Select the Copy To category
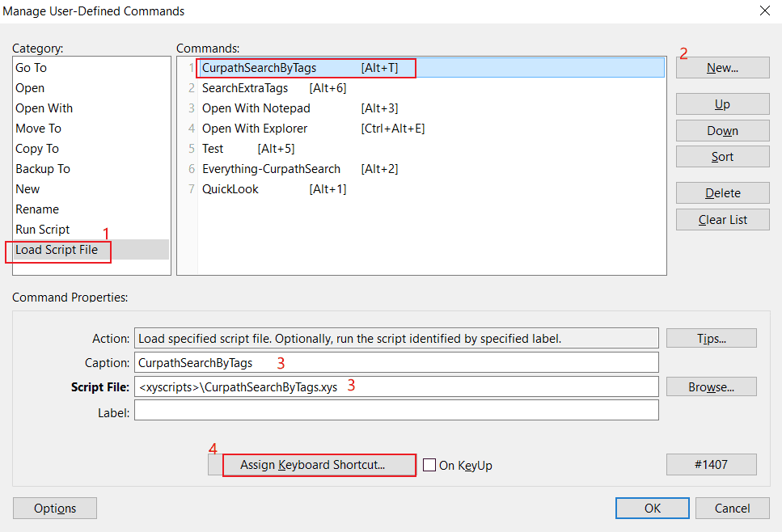The width and height of the screenshot is (782, 532). (x=91, y=149)
